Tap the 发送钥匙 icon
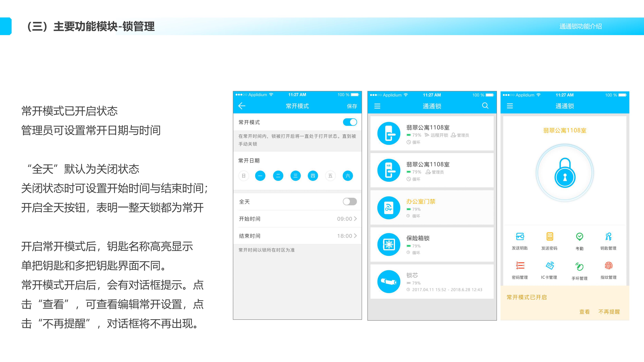 pos(520,237)
